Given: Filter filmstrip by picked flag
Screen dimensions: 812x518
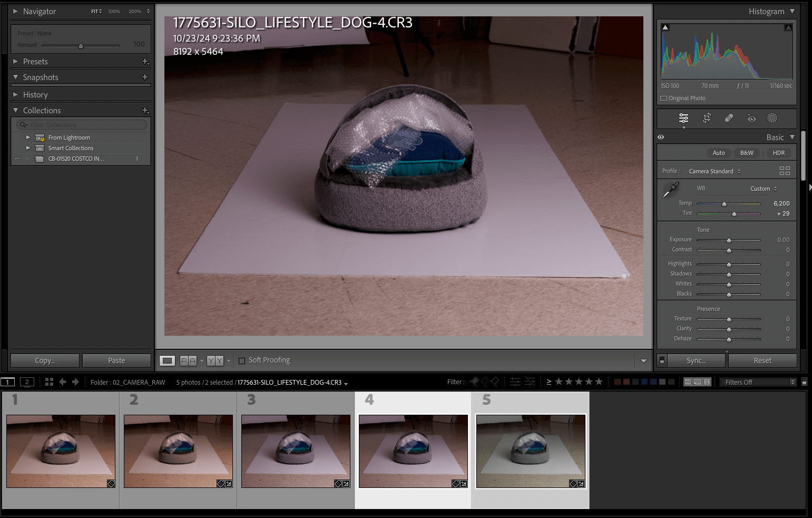Looking at the screenshot, I should pyautogui.click(x=473, y=382).
